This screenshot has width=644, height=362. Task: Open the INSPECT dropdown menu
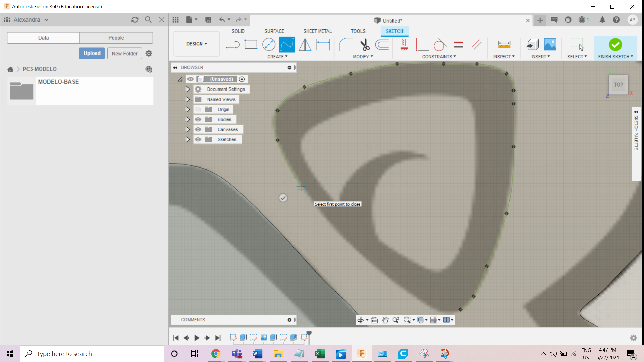504,57
